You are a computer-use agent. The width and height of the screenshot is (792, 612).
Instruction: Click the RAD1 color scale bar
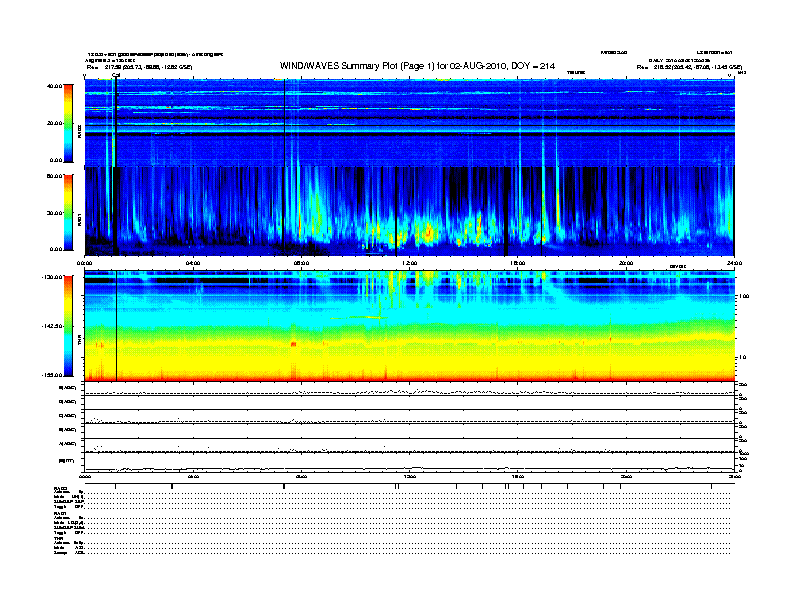(x=68, y=212)
